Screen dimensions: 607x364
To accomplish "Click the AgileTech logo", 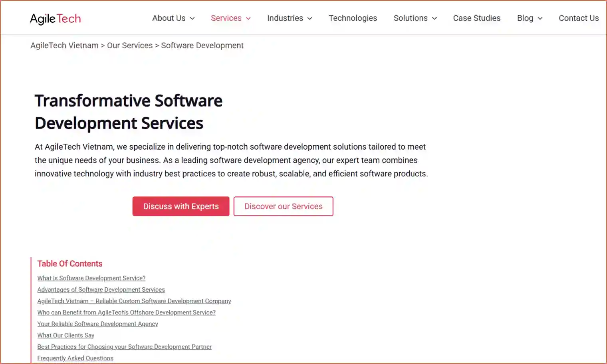I will [x=55, y=18].
